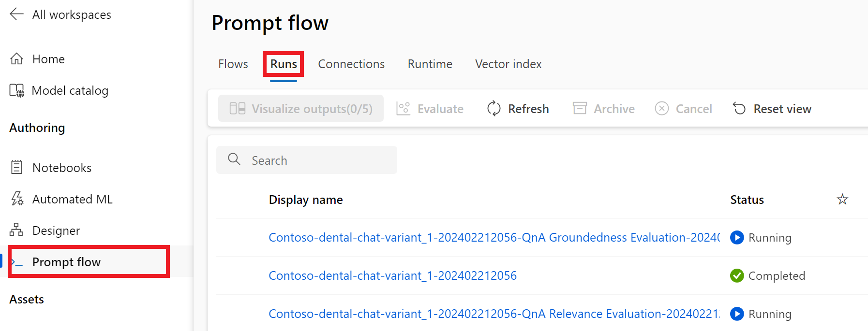Click the Refresh icon in the toolbar

[x=494, y=109]
